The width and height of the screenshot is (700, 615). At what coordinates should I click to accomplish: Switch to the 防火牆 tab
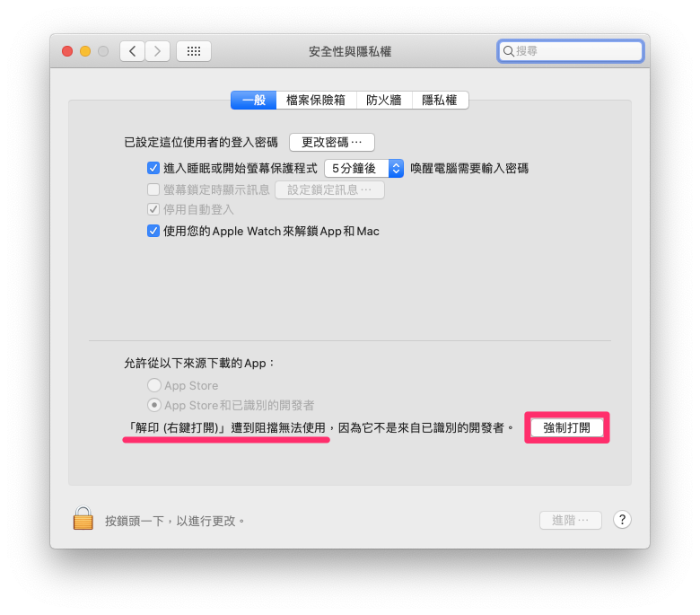click(384, 100)
